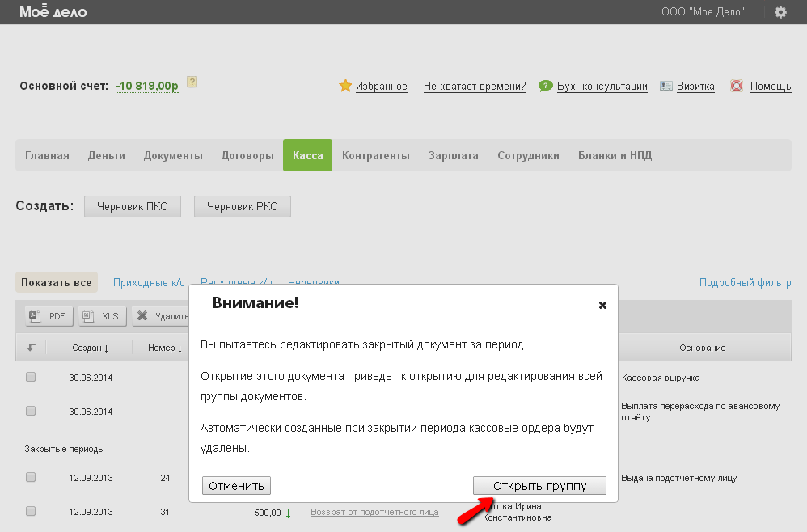Click the Удалить delete button
The image size is (807, 532).
pos(161,316)
